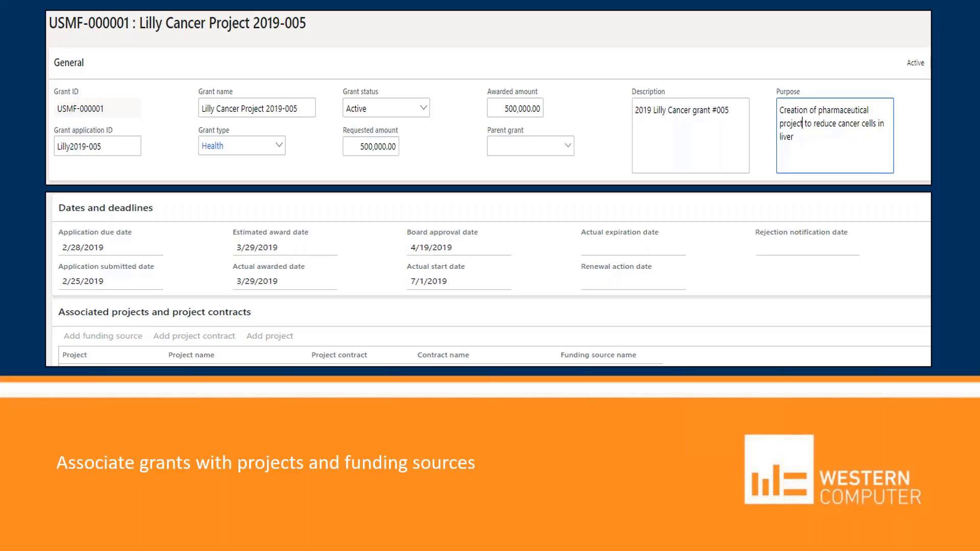Click the Funding source name column header
The width and height of the screenshot is (980, 551).
[598, 355]
